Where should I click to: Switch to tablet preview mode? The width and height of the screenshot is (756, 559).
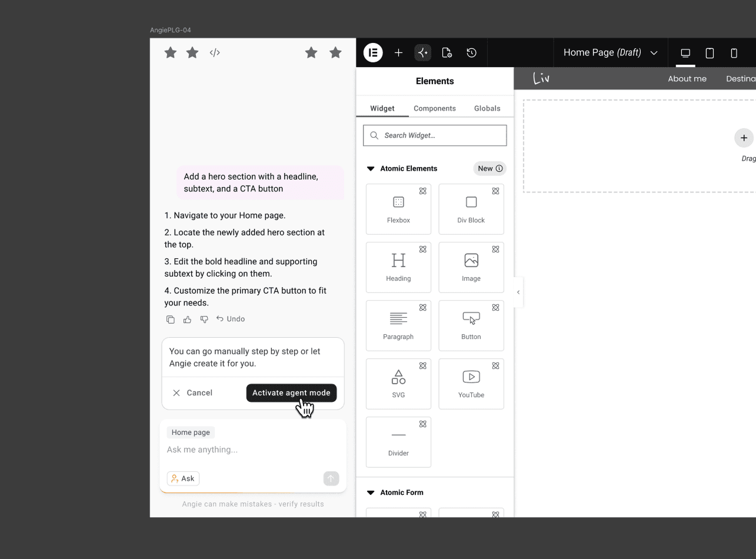coord(710,53)
